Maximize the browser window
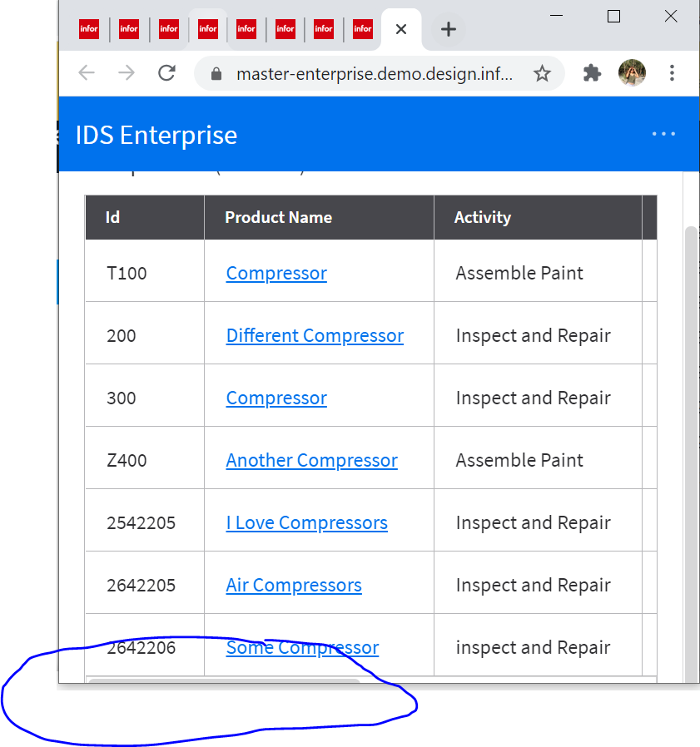 coord(613,16)
